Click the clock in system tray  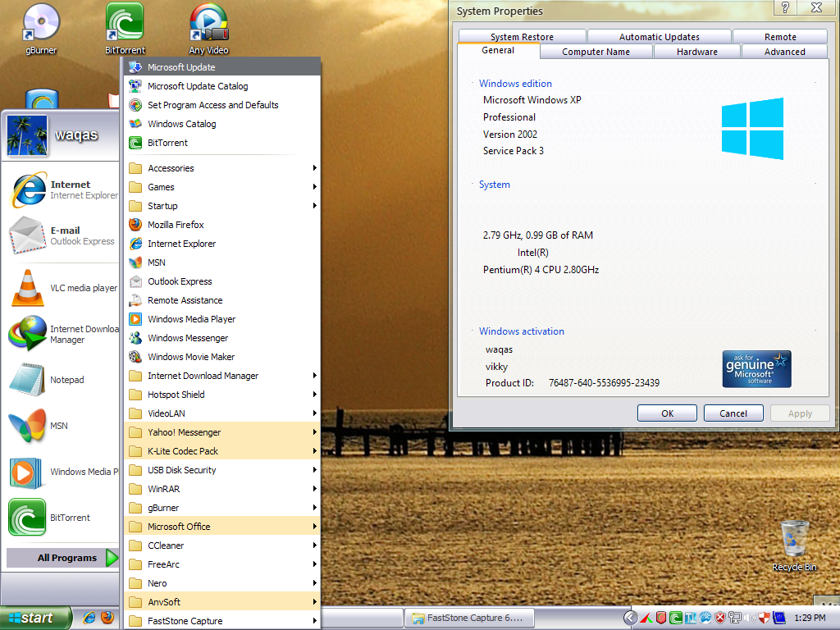(x=810, y=619)
